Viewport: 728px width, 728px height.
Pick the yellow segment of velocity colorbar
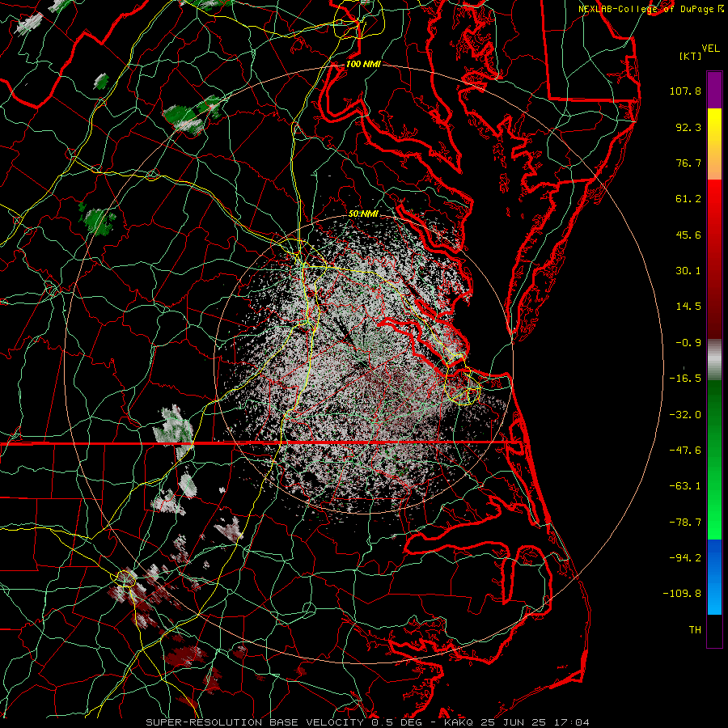coord(714,144)
